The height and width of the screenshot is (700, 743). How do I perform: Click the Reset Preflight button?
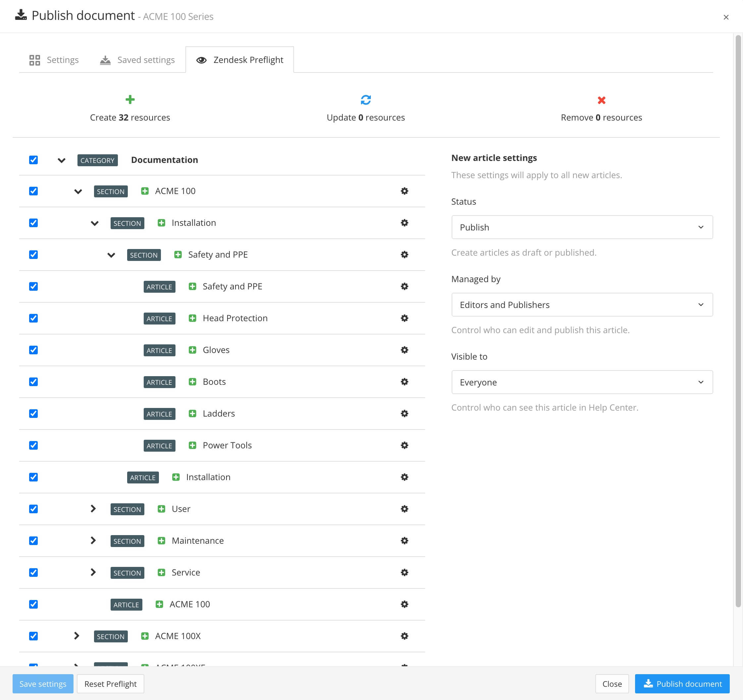coord(110,683)
